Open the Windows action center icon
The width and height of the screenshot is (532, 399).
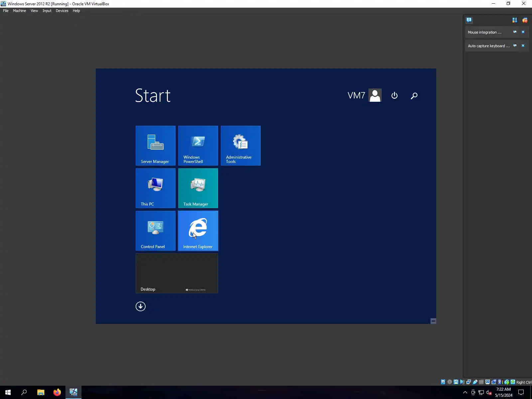[521, 392]
